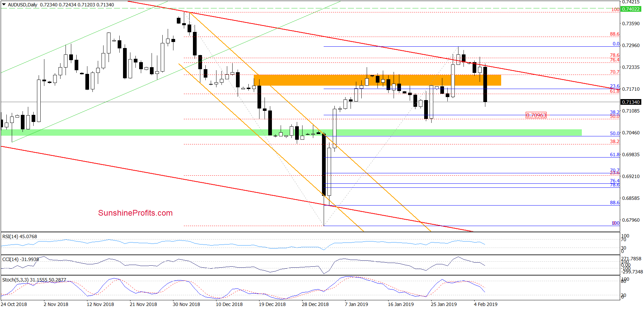Screen dimensions: 644x309
Task: Open the AUDUSD,Daily chart dropdown triangle
Action: (4, 5)
